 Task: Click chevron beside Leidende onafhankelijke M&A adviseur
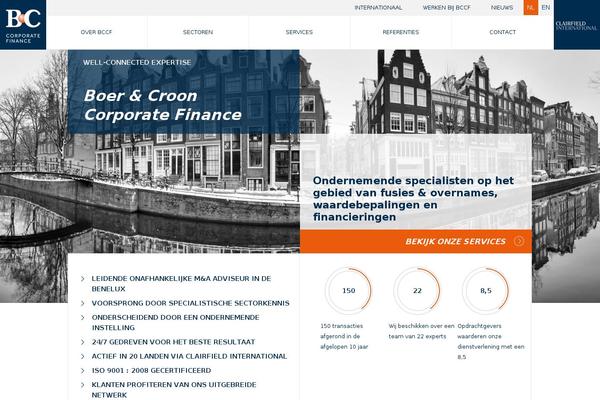tap(83, 279)
